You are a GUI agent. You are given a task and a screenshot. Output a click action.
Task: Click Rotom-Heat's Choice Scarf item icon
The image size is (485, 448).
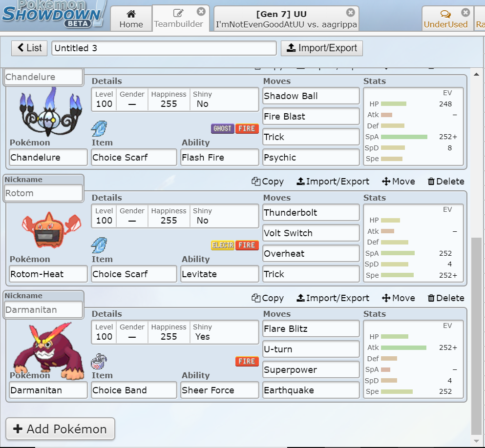pos(99,245)
